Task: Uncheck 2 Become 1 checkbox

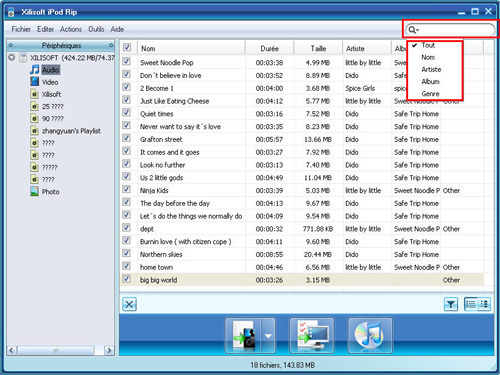Action: (x=126, y=87)
